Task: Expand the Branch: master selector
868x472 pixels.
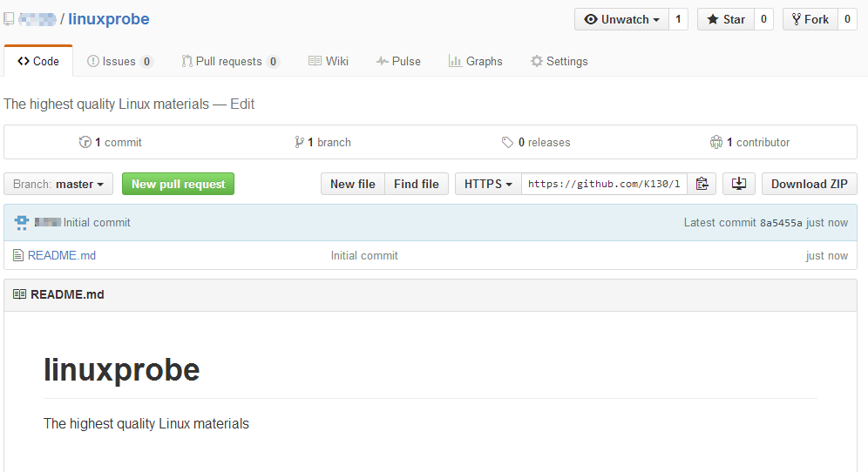Action: pos(58,184)
